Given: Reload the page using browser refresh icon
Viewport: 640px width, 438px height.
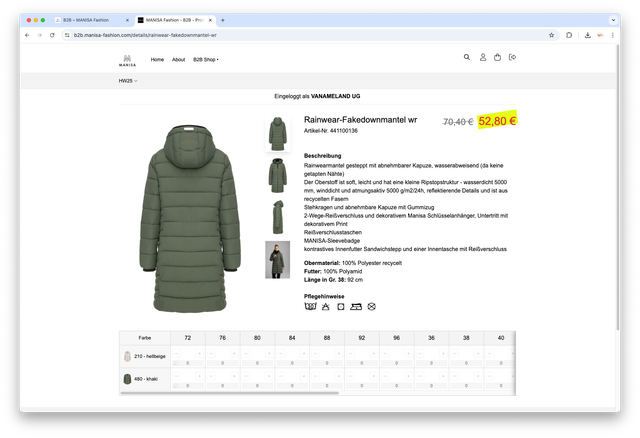Looking at the screenshot, I should [x=52, y=34].
